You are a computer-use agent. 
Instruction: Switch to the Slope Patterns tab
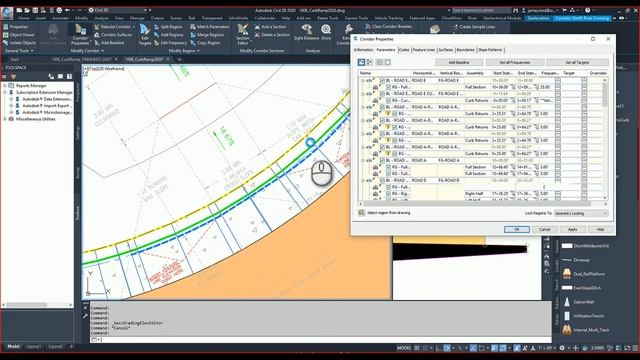[x=490, y=50]
